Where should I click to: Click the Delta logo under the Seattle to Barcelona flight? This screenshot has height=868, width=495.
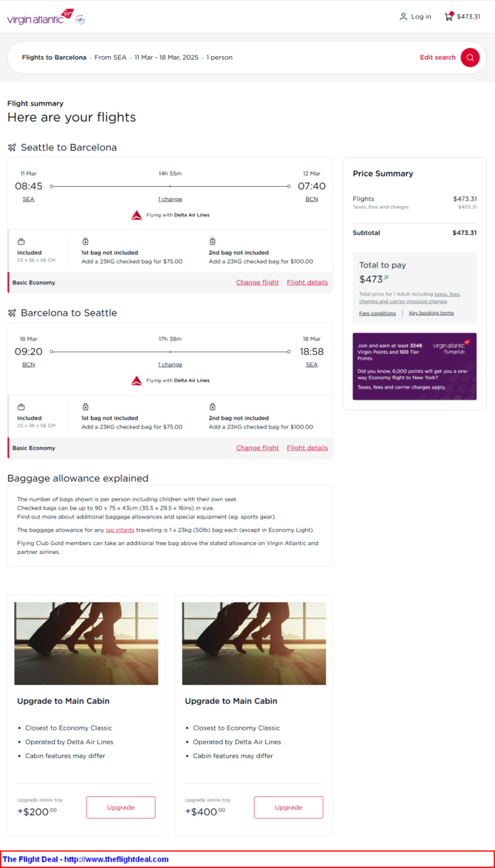pyautogui.click(x=136, y=215)
